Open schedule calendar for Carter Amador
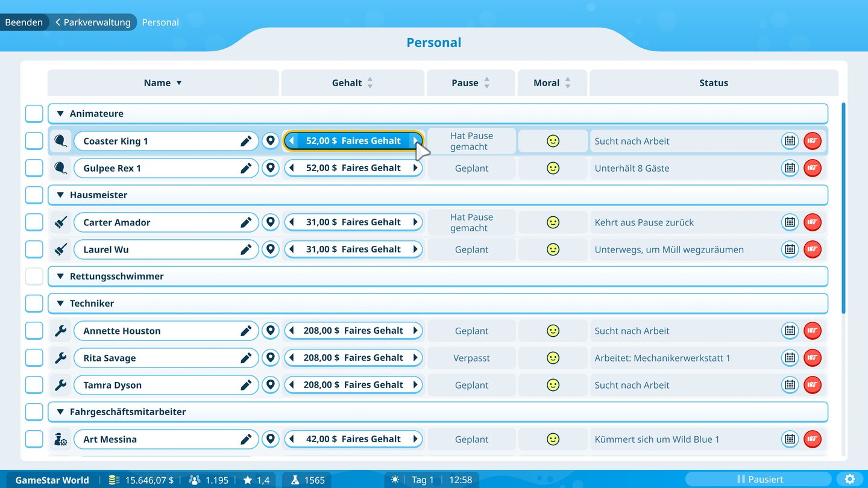Viewport: 868px width, 488px height. pos(790,222)
